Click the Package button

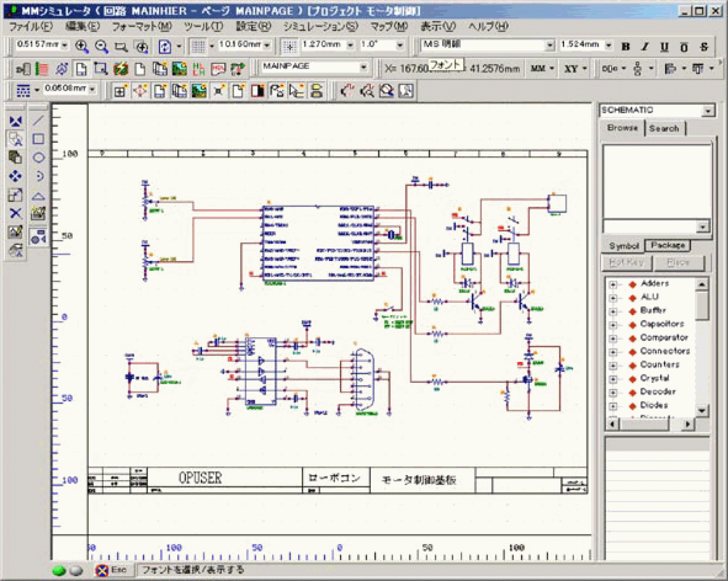click(667, 245)
